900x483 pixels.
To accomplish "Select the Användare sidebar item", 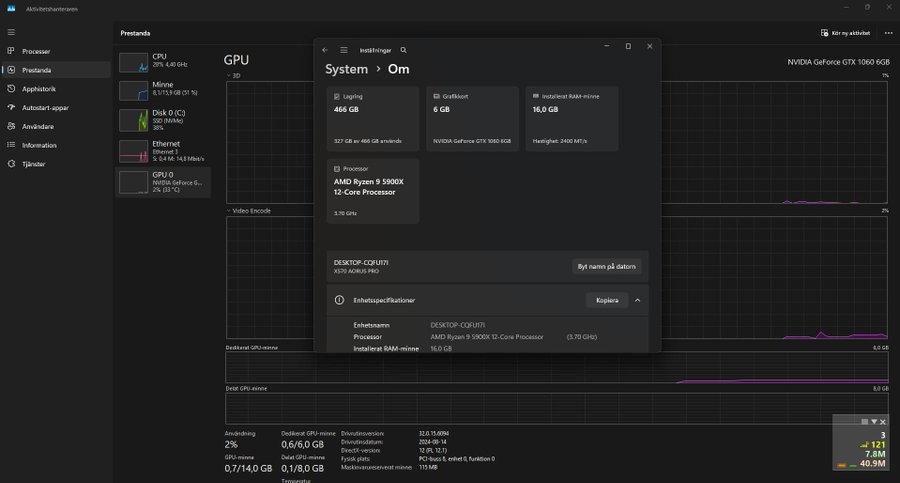I will pyautogui.click(x=38, y=127).
